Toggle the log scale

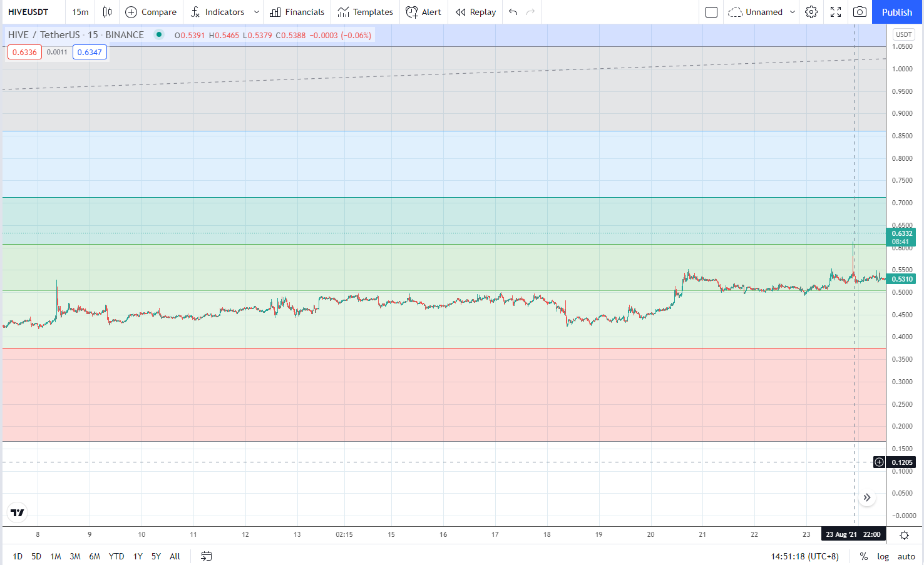[883, 556]
